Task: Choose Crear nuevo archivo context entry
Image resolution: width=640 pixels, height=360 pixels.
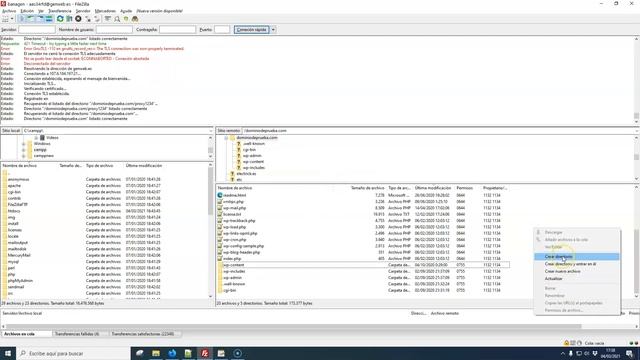Action: pyautogui.click(x=576, y=271)
